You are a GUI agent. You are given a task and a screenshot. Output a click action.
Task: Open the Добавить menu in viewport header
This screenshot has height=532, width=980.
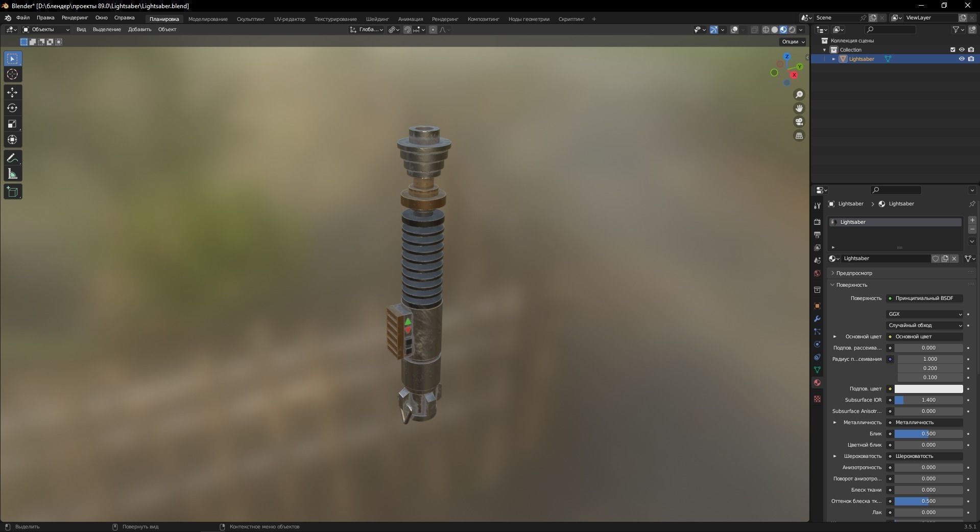point(139,30)
